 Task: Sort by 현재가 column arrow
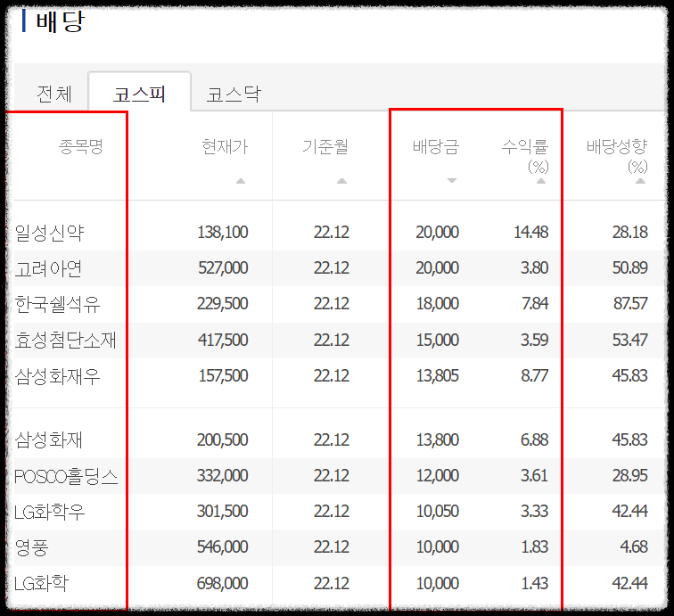point(241,181)
